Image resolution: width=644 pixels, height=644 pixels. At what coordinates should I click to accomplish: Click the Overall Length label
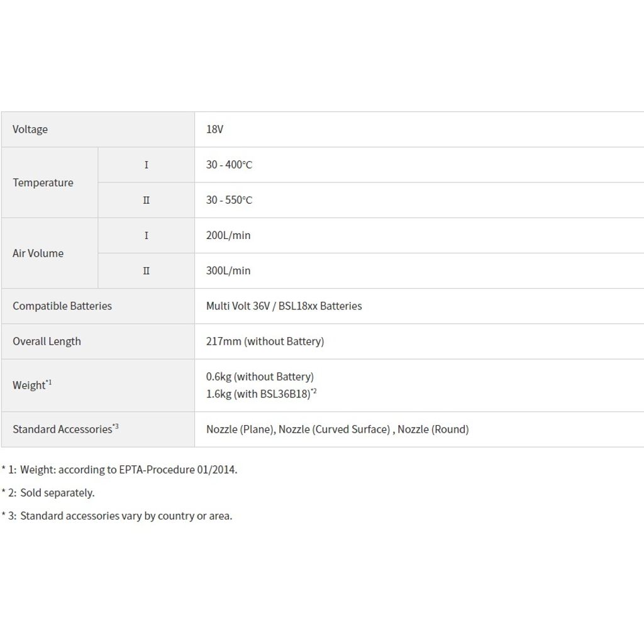pyautogui.click(x=47, y=341)
